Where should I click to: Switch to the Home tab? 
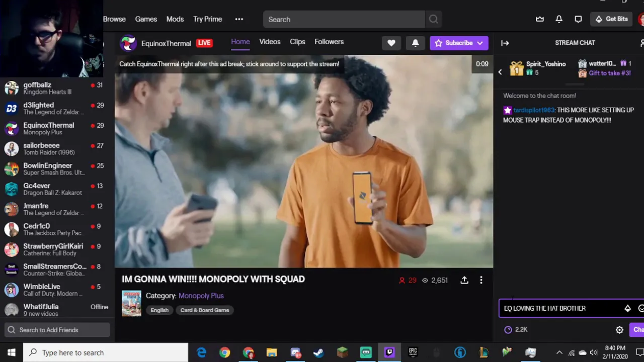240,42
